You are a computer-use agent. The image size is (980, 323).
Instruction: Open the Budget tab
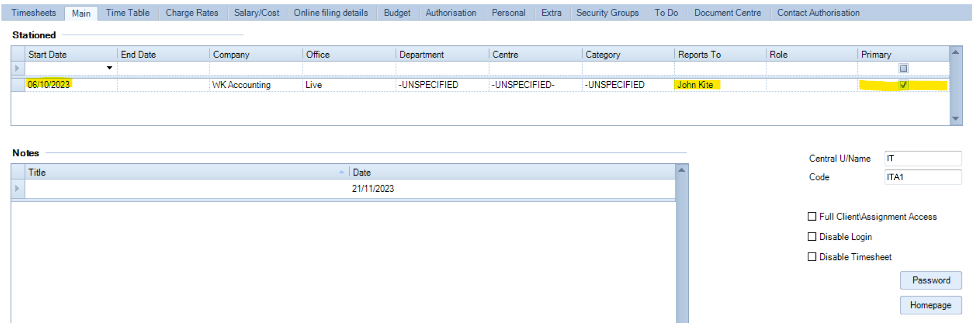pyautogui.click(x=397, y=13)
